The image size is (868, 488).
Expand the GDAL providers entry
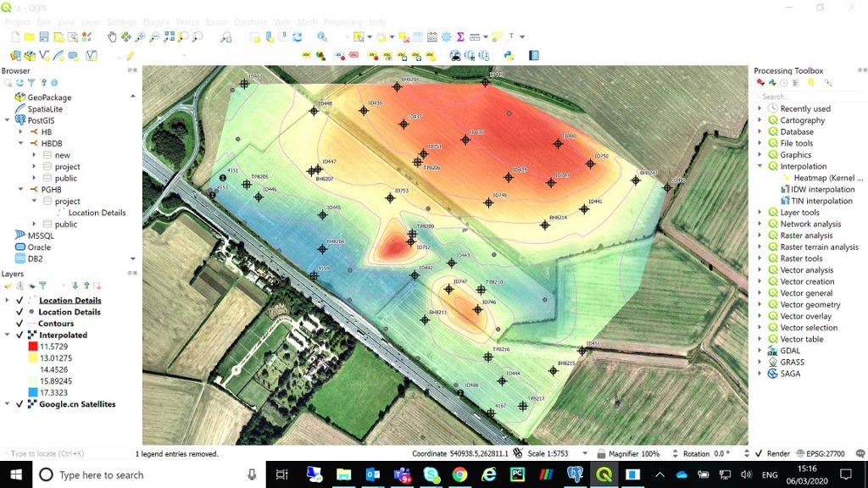(x=760, y=350)
